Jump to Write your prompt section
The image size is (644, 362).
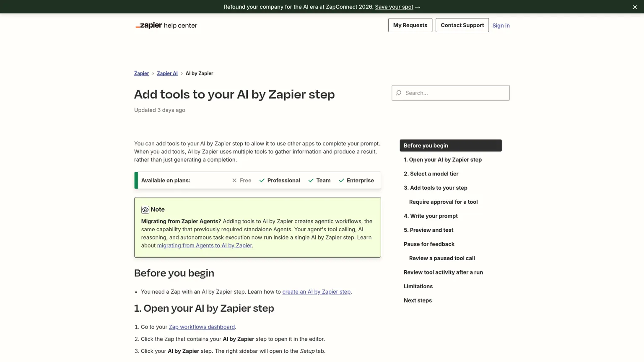[431, 216]
